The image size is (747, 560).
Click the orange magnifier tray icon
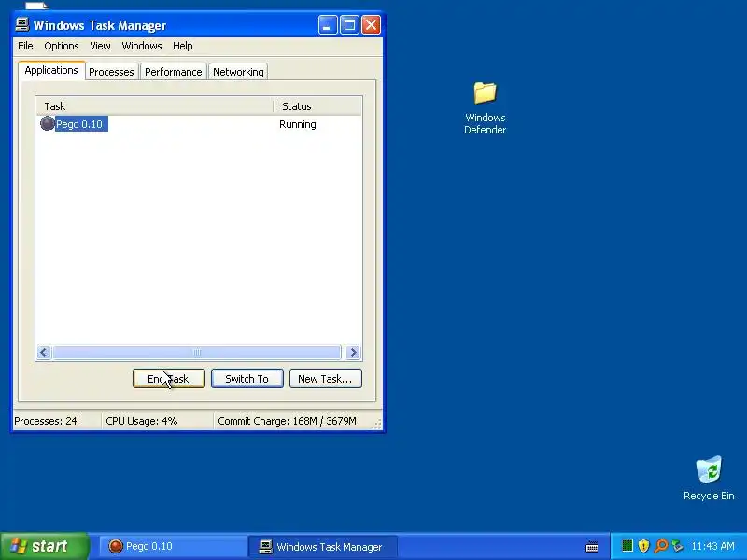(661, 546)
